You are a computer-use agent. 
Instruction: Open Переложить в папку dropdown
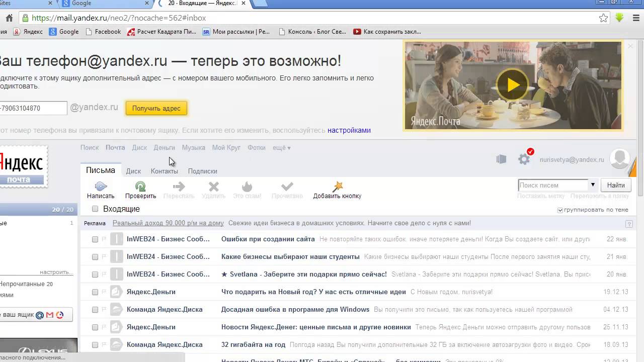pos(600,196)
